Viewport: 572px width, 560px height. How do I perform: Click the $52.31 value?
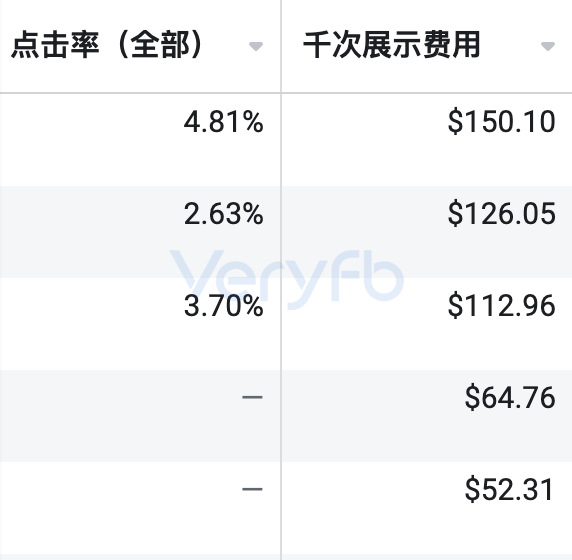coord(509,490)
